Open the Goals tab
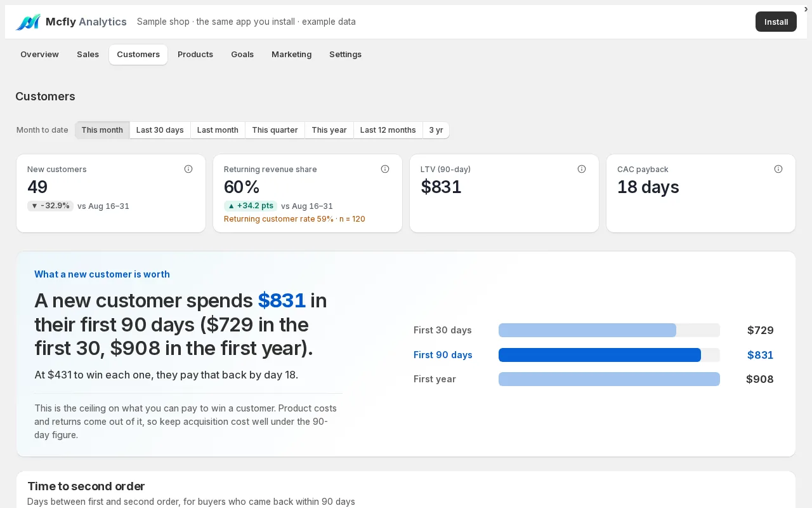Screen dimensions: 812x508 pos(242,55)
